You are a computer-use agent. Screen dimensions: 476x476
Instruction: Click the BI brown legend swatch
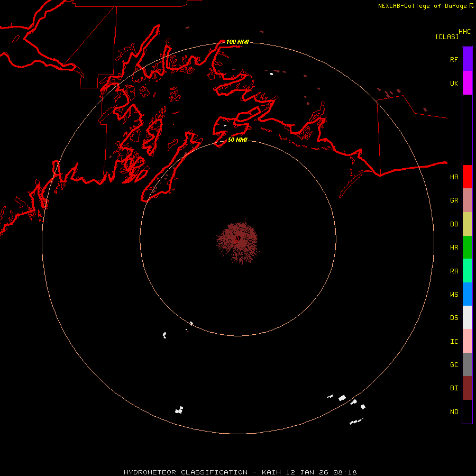(467, 388)
